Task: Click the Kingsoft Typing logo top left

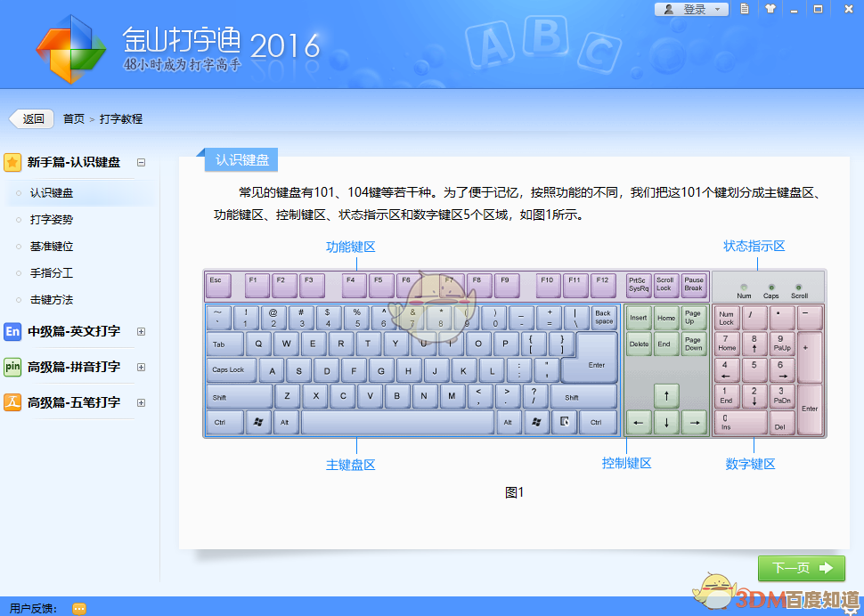Action: [69, 49]
